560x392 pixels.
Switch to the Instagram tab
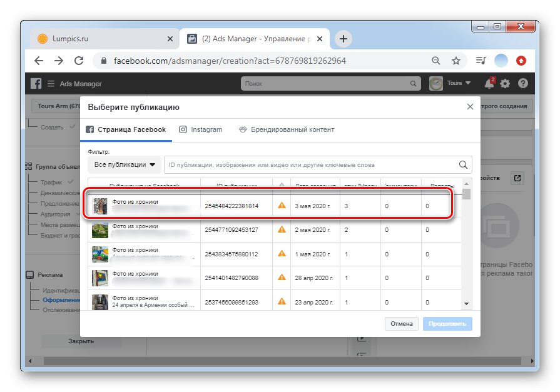pyautogui.click(x=200, y=129)
